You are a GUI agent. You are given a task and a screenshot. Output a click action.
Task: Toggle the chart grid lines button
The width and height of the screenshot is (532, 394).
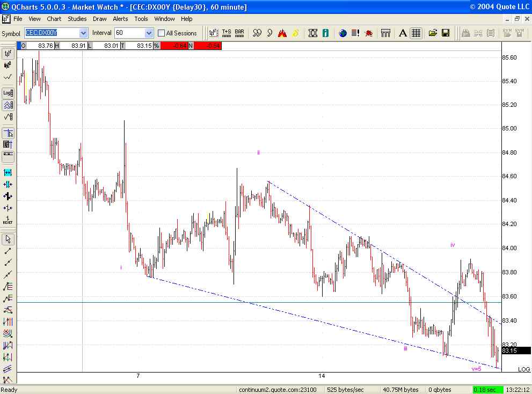416,33
